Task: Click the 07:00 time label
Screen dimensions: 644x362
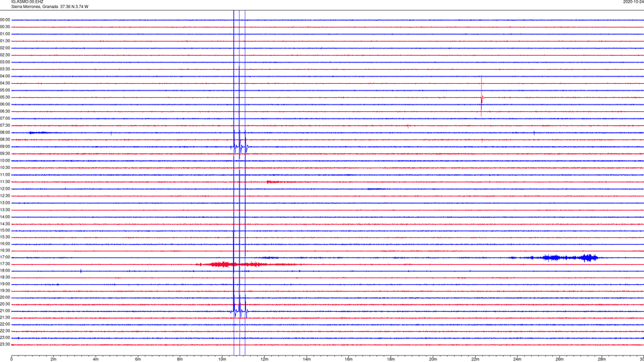Action: [x=5, y=118]
